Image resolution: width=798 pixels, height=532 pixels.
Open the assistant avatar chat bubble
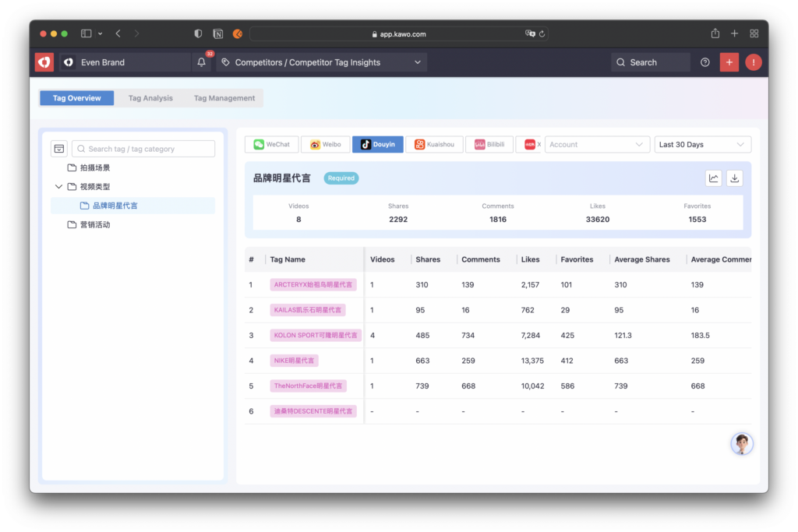point(742,444)
